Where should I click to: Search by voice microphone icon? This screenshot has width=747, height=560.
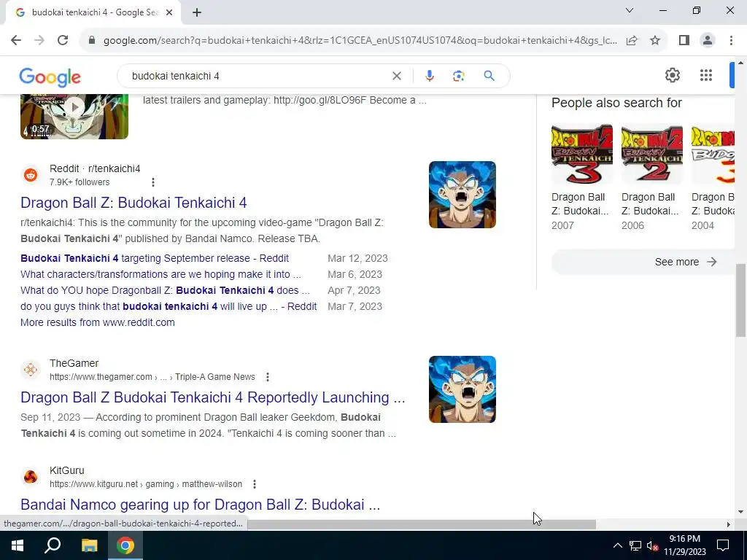pos(429,76)
